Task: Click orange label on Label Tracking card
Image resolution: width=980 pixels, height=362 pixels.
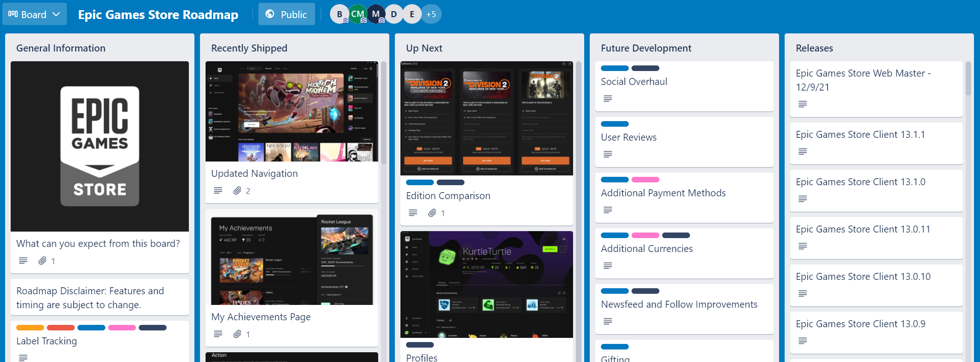Action: [30, 328]
